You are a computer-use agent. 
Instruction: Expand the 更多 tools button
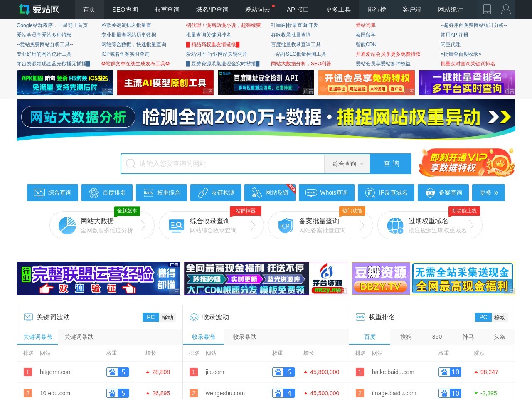(489, 192)
